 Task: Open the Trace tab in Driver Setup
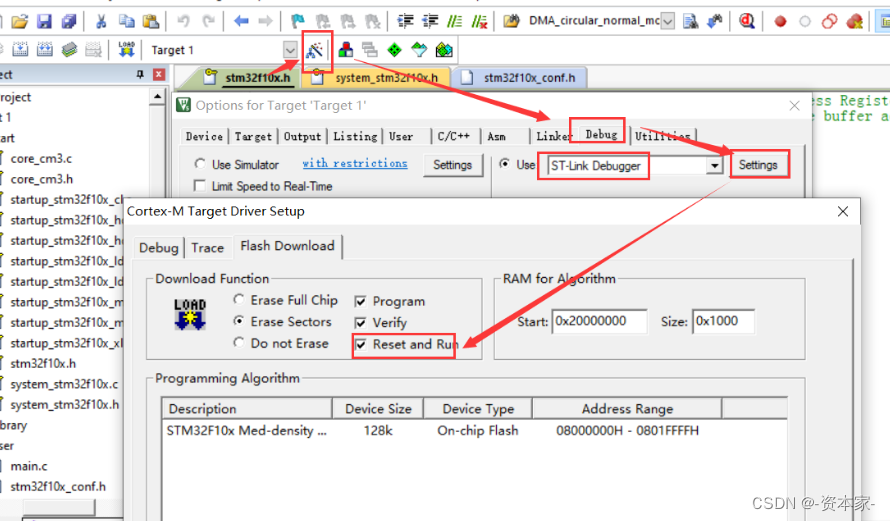(207, 248)
